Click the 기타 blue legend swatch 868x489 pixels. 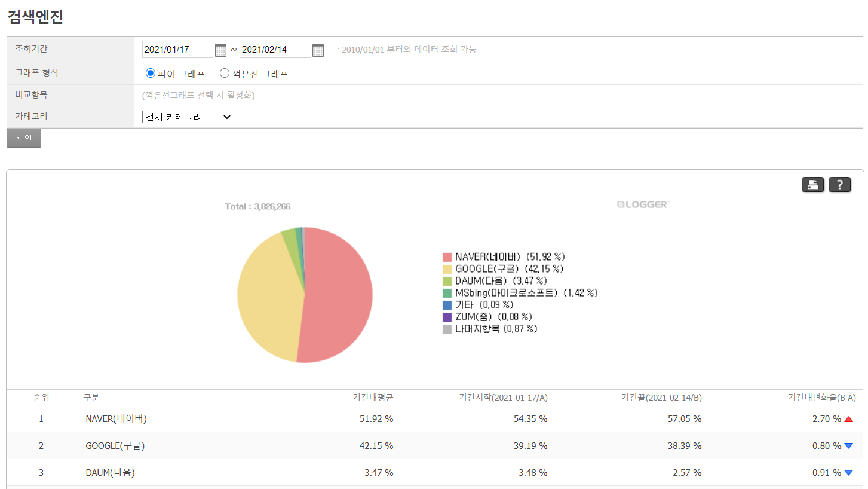click(x=447, y=305)
